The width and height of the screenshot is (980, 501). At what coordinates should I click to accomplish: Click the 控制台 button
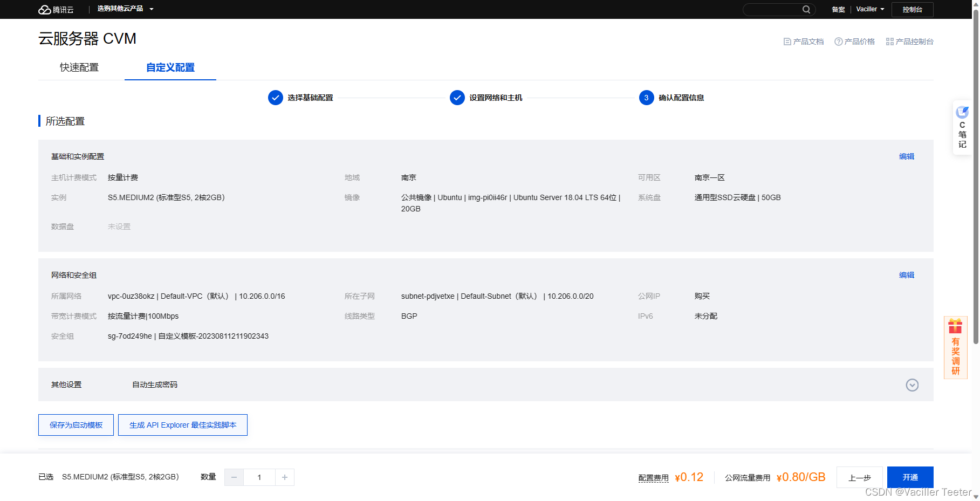coord(912,10)
